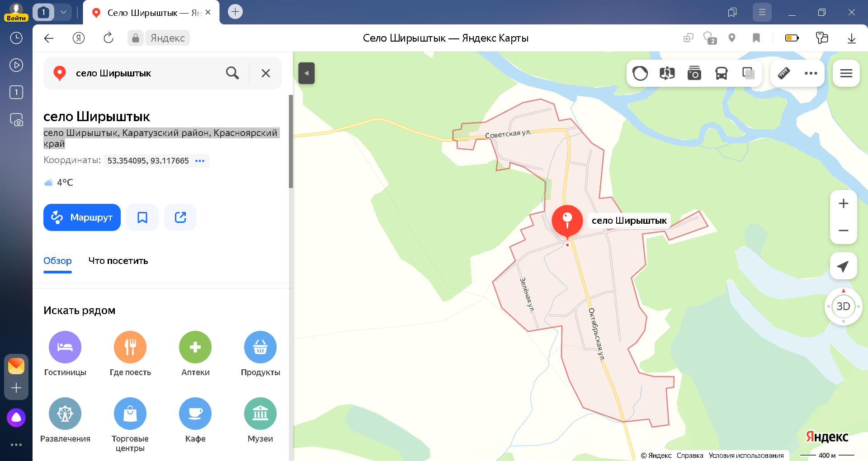This screenshot has height=461, width=868.
Task: Expand coordinates options three dots
Action: click(200, 161)
